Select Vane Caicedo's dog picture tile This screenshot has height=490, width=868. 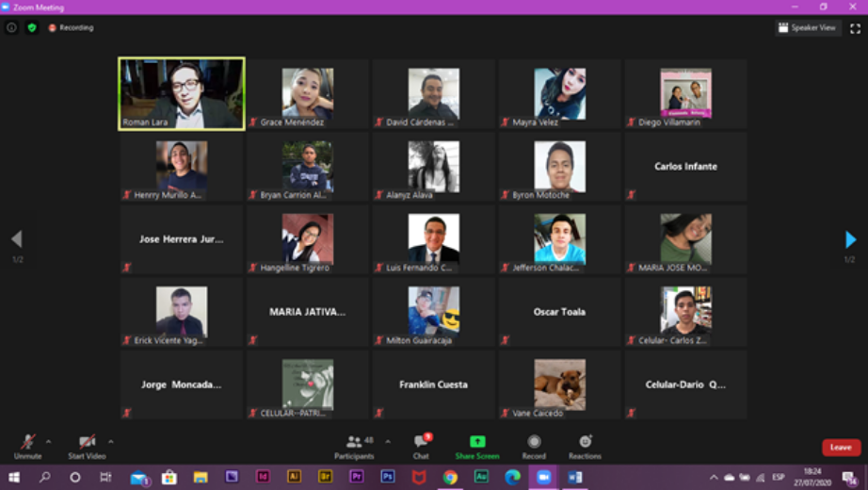559,384
